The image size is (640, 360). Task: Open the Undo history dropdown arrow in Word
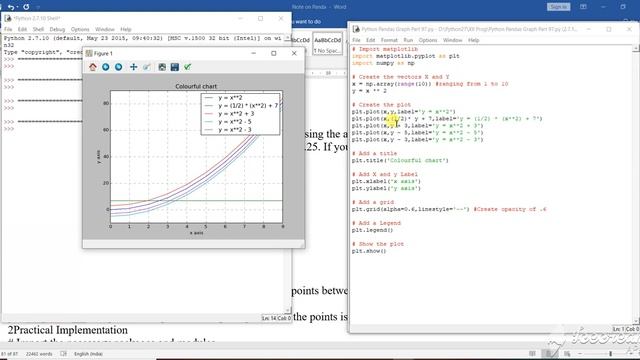(x=17, y=7)
